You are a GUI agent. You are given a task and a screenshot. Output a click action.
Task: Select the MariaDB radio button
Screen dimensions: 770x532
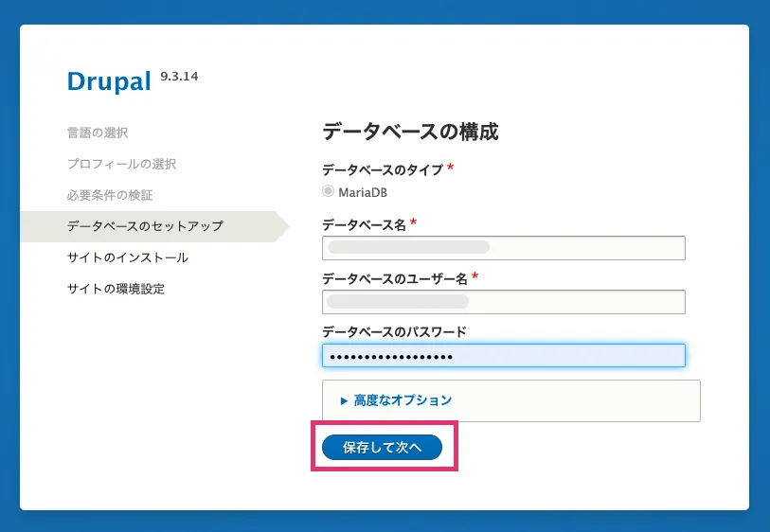(x=329, y=191)
